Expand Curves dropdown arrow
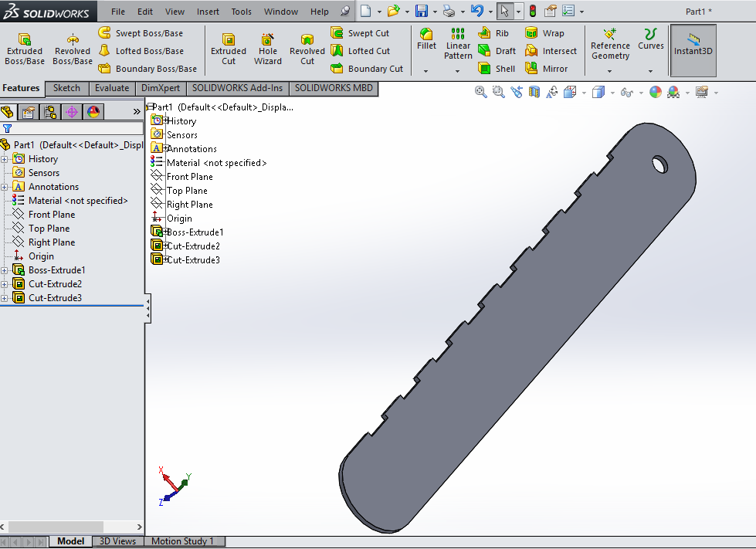The height and width of the screenshot is (549, 756). [x=650, y=71]
